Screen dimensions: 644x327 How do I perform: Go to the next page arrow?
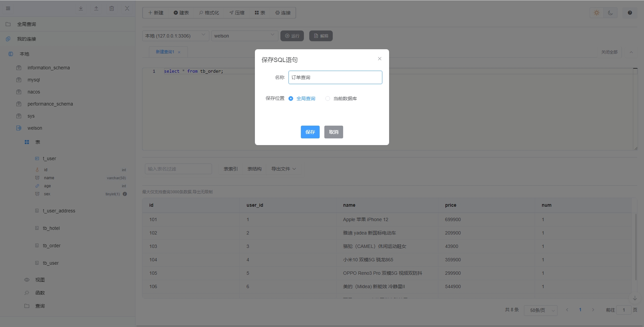593,310
